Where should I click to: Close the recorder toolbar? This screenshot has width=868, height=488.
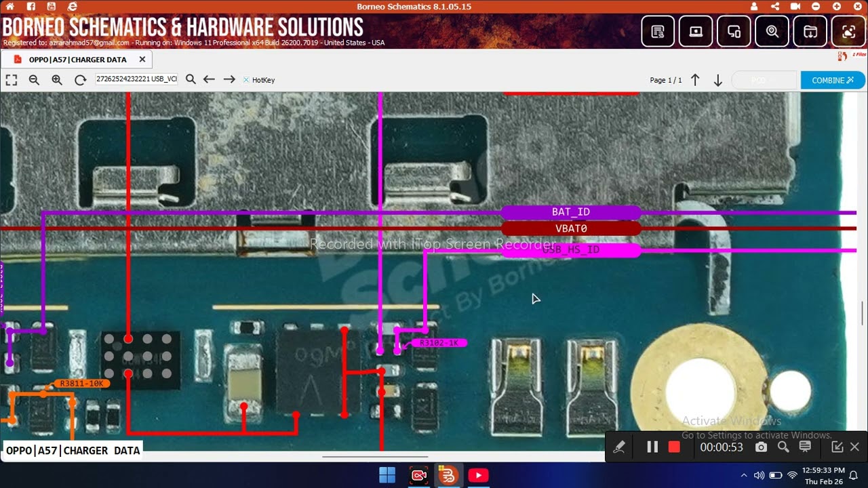(854, 447)
